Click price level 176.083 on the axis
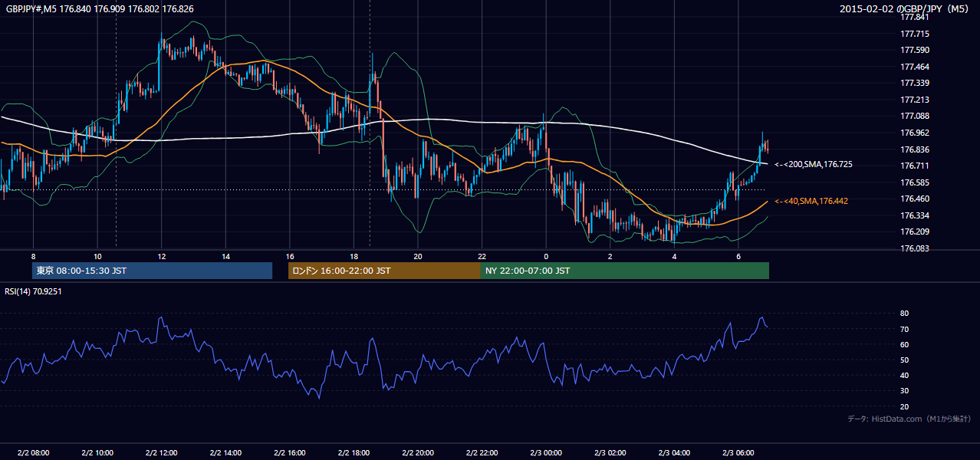 [x=914, y=248]
